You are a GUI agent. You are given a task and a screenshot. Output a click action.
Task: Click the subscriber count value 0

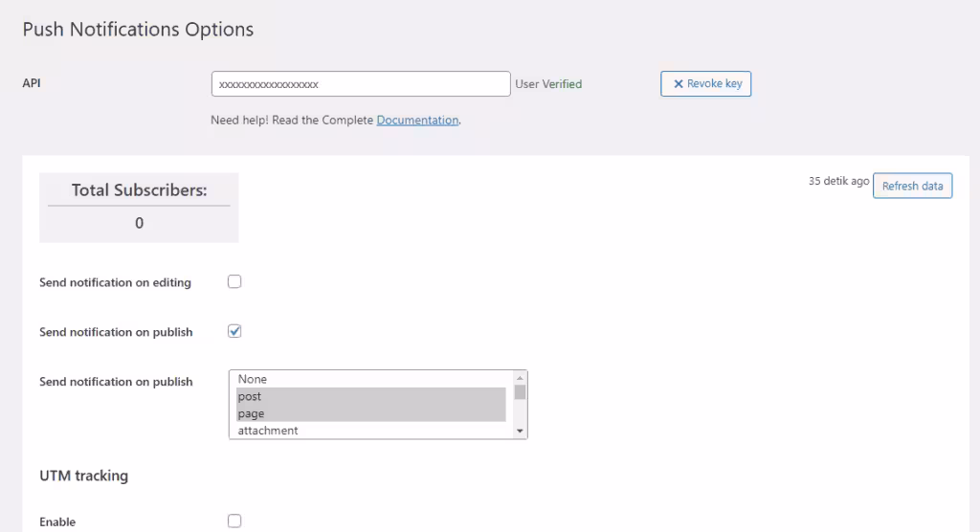point(139,223)
